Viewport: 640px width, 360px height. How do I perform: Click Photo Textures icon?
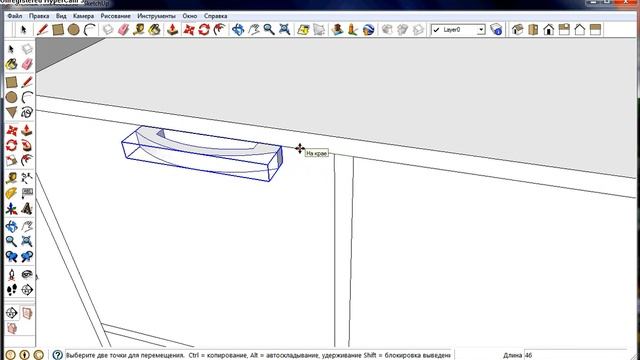352,29
